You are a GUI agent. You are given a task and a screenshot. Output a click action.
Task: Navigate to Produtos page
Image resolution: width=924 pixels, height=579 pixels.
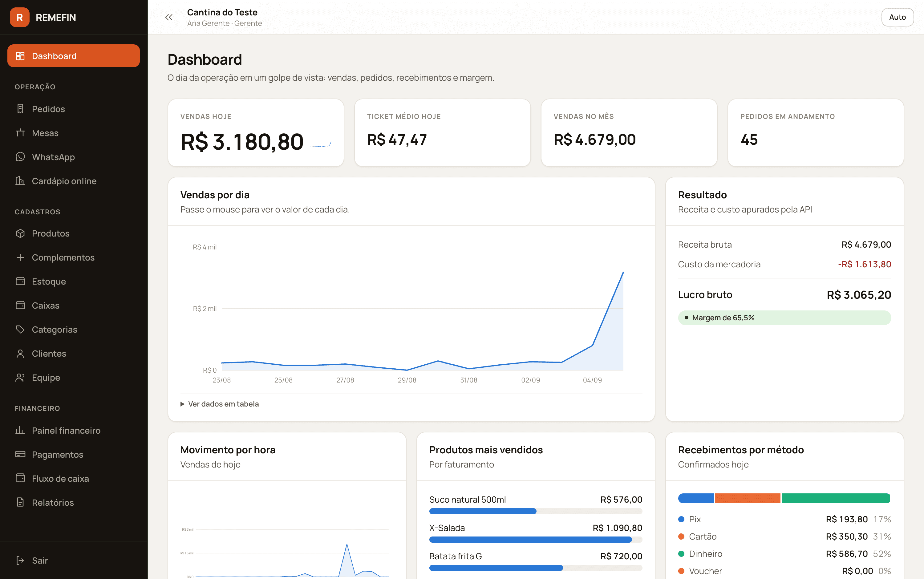coord(74,233)
